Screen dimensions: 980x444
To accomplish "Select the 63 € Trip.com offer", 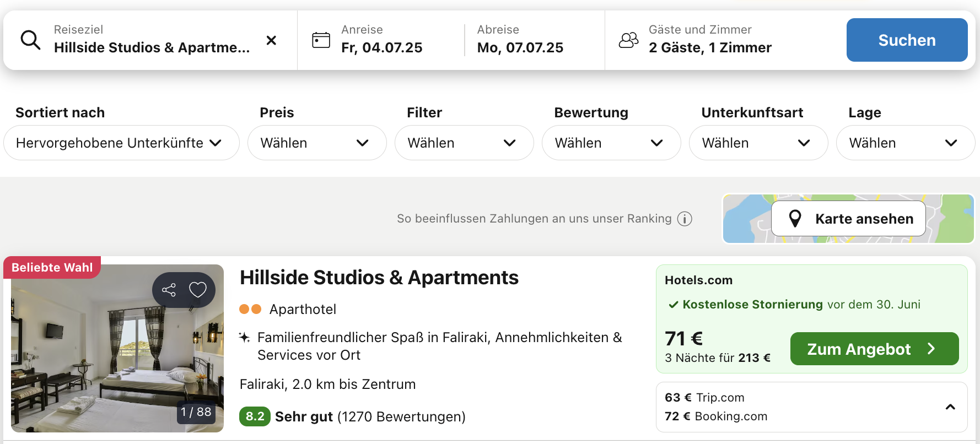I will [x=704, y=398].
